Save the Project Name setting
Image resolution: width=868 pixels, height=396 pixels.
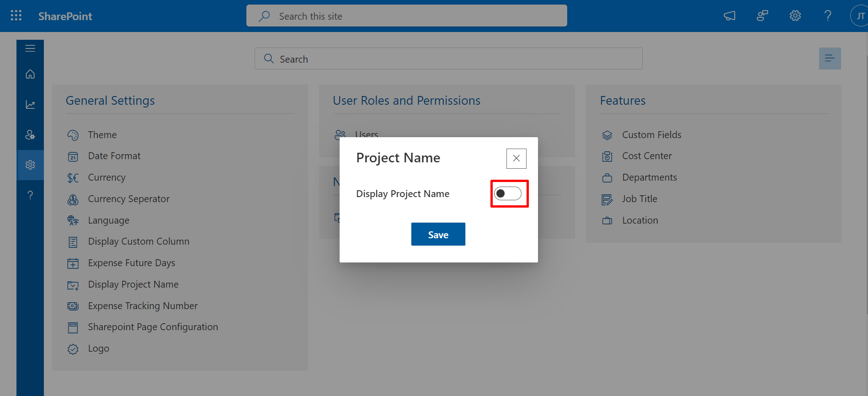[x=438, y=234]
